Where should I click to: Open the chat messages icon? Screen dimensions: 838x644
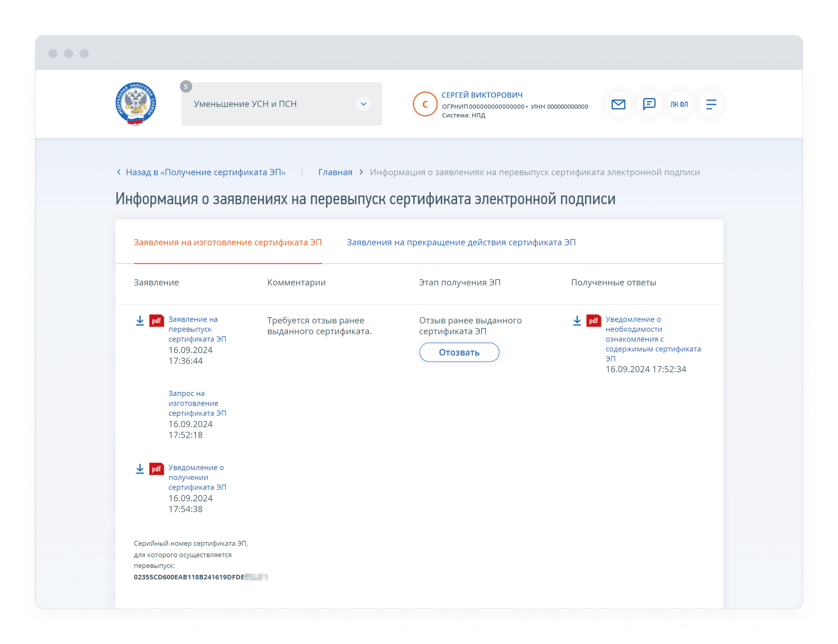coord(649,104)
